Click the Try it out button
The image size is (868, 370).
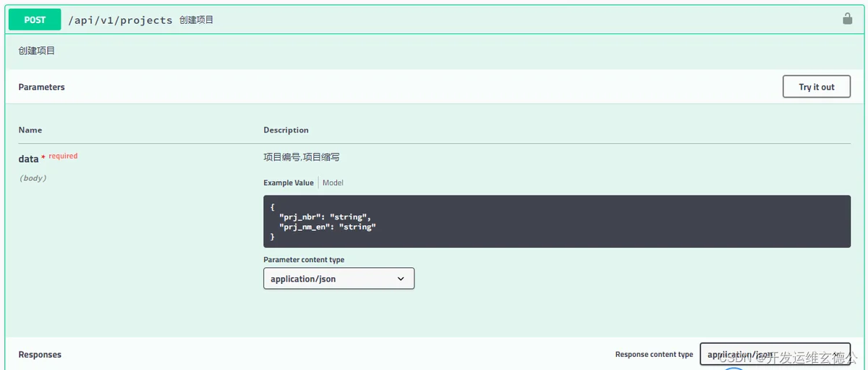(x=817, y=87)
